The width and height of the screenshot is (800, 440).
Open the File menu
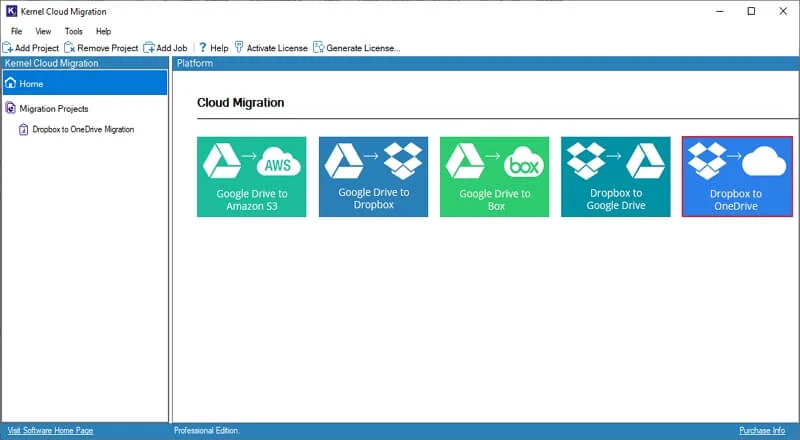click(x=16, y=31)
